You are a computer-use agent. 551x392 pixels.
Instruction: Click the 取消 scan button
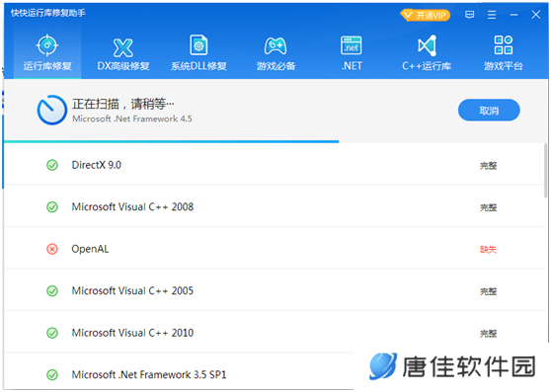pos(489,111)
